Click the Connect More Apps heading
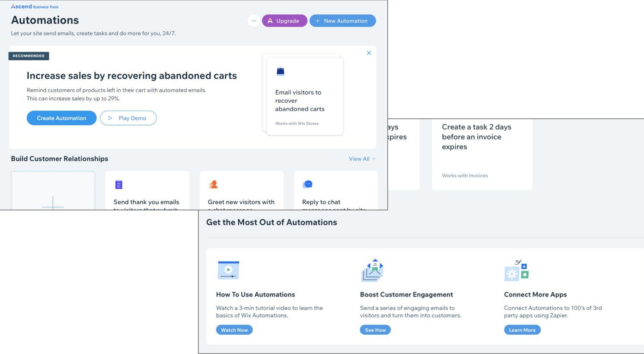This screenshot has width=644, height=354. [x=535, y=294]
